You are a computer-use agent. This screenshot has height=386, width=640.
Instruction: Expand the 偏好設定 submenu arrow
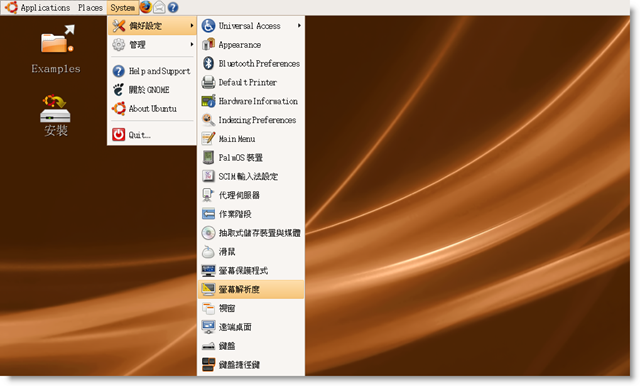pos(192,26)
